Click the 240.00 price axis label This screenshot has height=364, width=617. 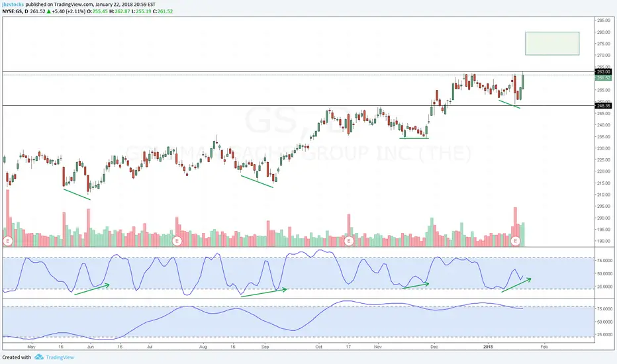coord(604,125)
